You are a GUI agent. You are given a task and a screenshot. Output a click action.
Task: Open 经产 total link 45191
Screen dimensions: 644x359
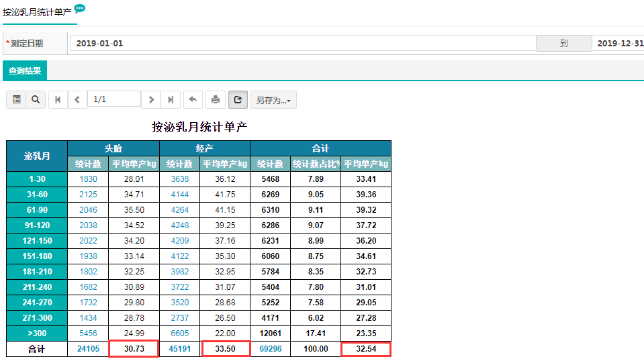[x=180, y=349]
